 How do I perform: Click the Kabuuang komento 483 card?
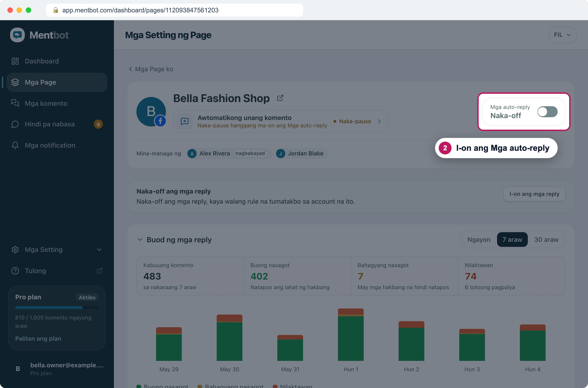click(x=190, y=276)
